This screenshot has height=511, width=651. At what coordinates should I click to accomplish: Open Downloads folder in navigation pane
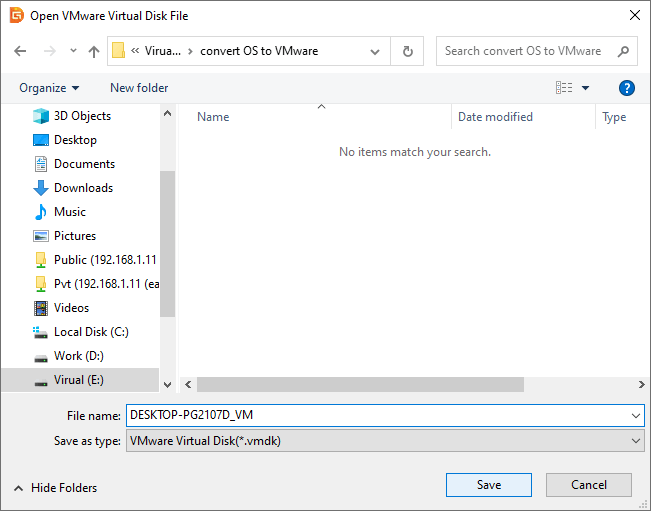[83, 188]
